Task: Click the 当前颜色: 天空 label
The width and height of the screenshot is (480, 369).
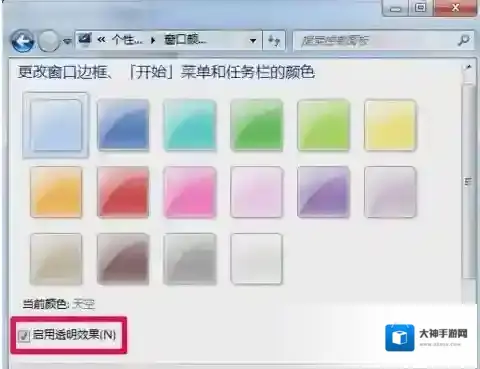Action: [x=59, y=304]
